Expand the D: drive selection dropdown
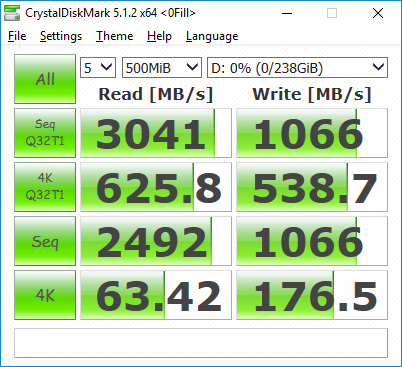The height and width of the screenshot is (367, 402). click(x=297, y=68)
